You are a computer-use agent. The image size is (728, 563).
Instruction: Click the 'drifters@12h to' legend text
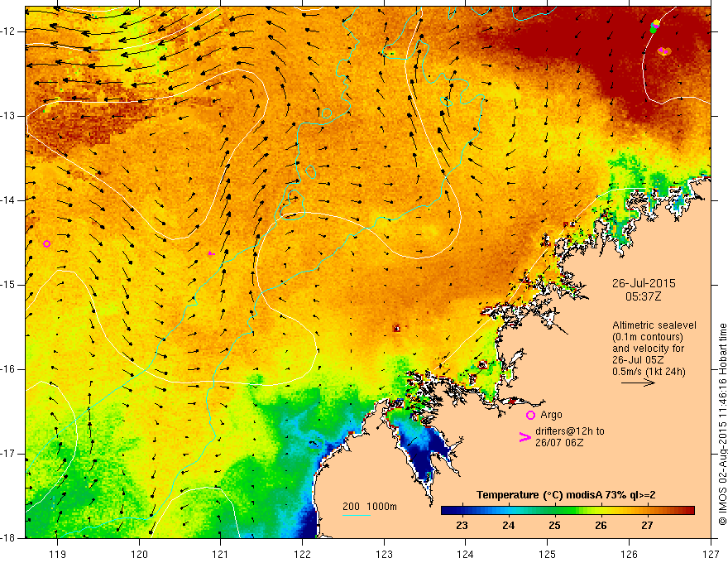pyautogui.click(x=570, y=431)
